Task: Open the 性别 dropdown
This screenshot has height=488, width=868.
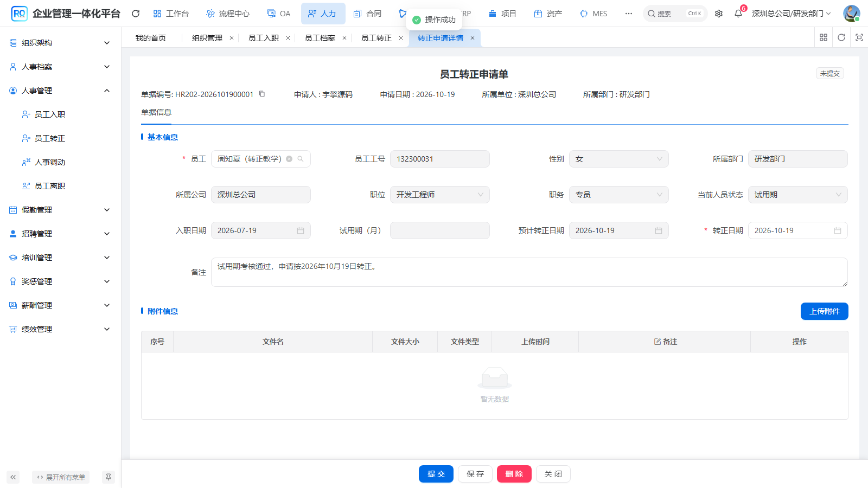Action: [x=619, y=159]
